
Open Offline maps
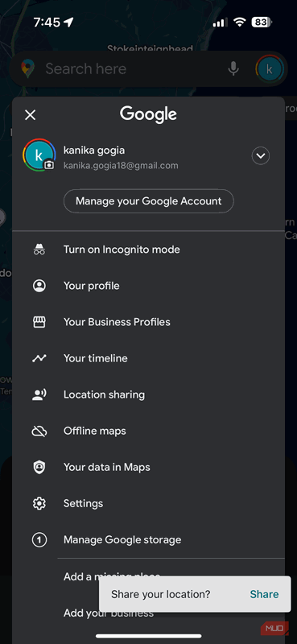tap(94, 431)
